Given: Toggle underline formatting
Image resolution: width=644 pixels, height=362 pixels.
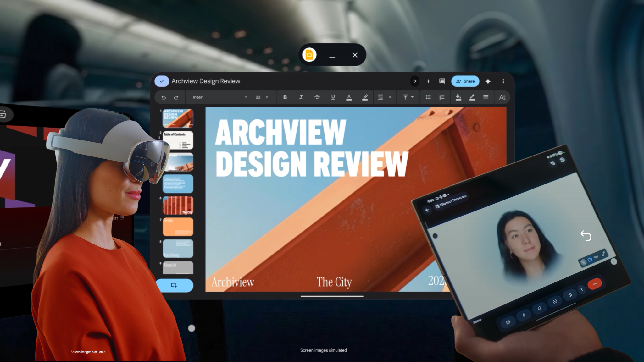Looking at the screenshot, I should [333, 97].
